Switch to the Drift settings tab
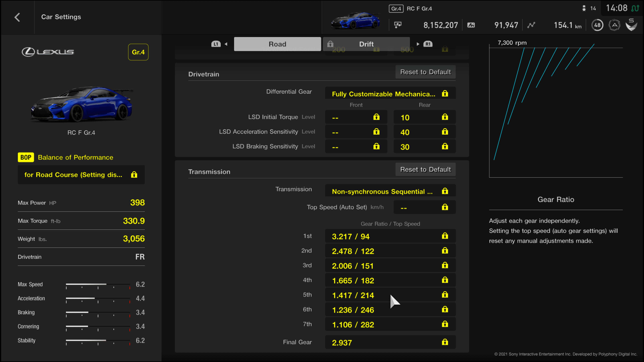644x362 pixels. pyautogui.click(x=366, y=44)
